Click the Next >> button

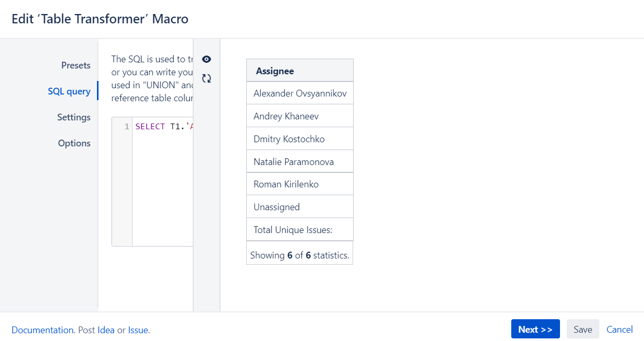[x=536, y=329]
